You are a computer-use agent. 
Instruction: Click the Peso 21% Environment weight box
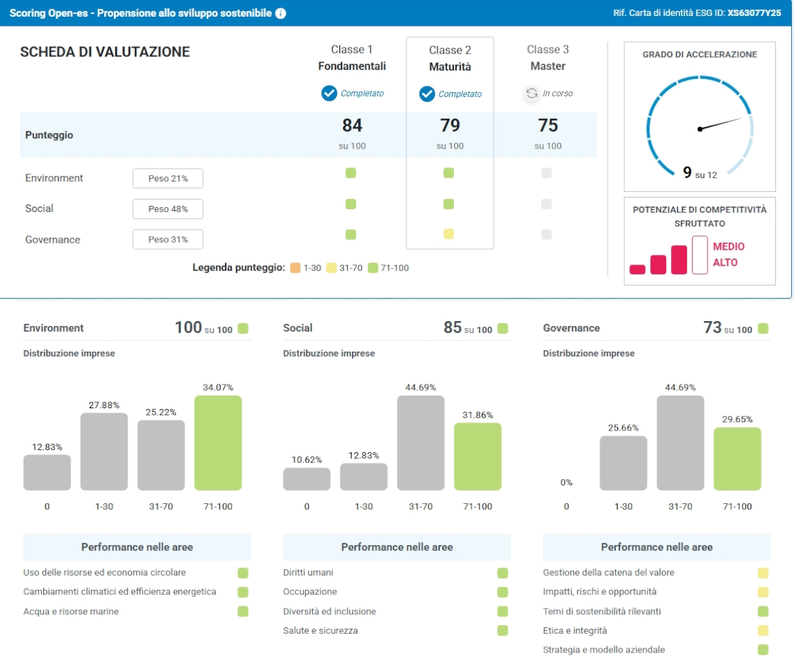click(168, 178)
